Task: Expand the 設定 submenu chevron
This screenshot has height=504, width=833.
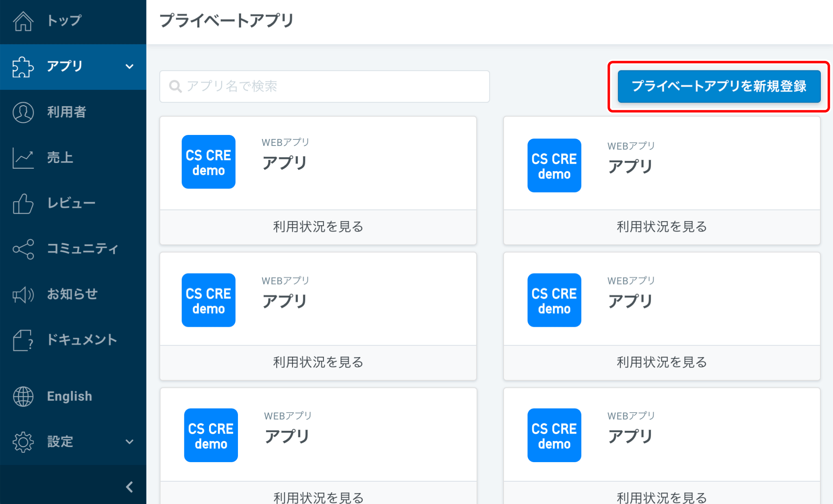Action: coord(129,442)
